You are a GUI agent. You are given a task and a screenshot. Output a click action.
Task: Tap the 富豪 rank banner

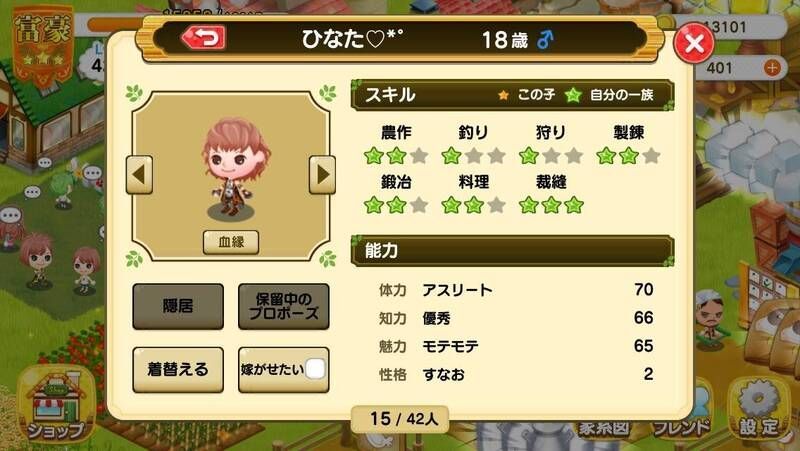(x=43, y=43)
